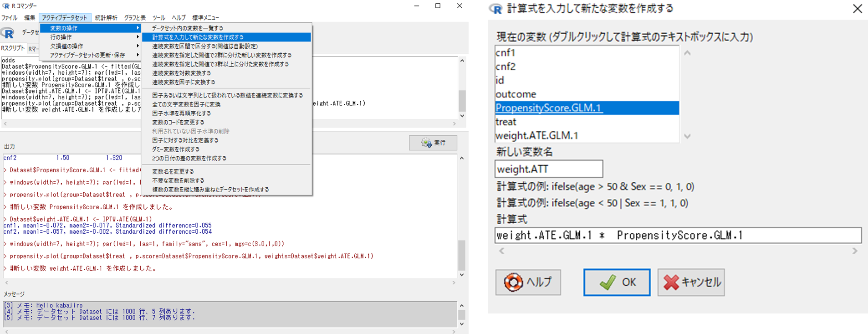868x334 pixels.
Task: Select treat in the variable list
Action: coord(587,122)
